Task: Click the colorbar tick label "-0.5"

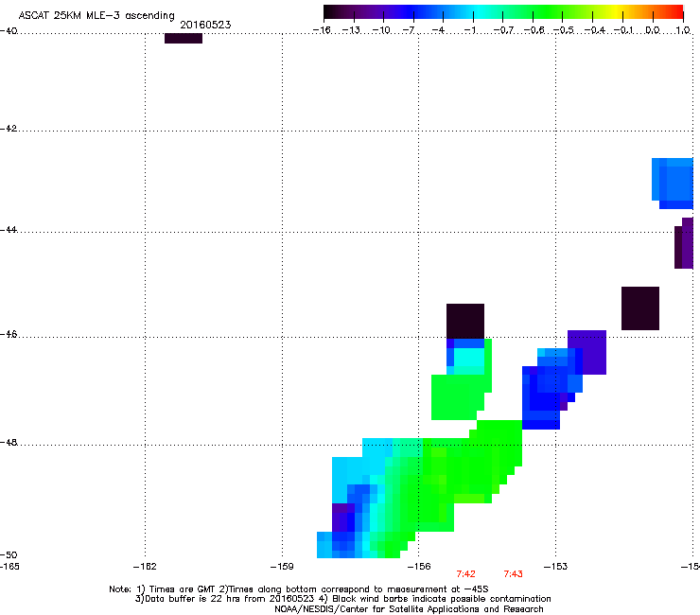Action: click(564, 30)
